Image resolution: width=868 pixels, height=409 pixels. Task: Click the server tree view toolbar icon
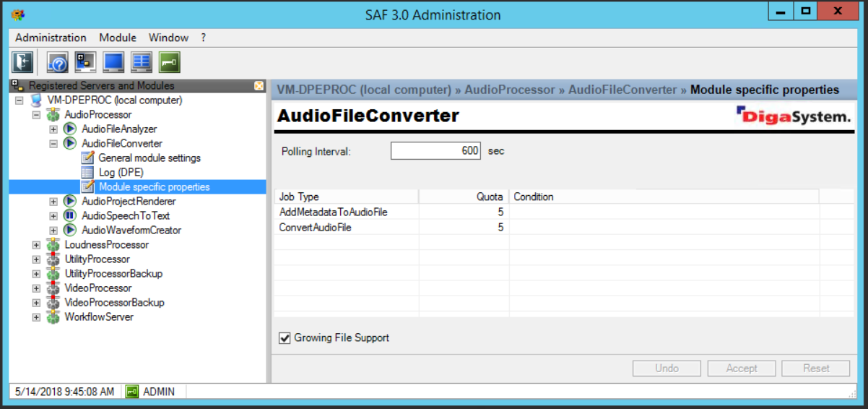click(x=85, y=62)
